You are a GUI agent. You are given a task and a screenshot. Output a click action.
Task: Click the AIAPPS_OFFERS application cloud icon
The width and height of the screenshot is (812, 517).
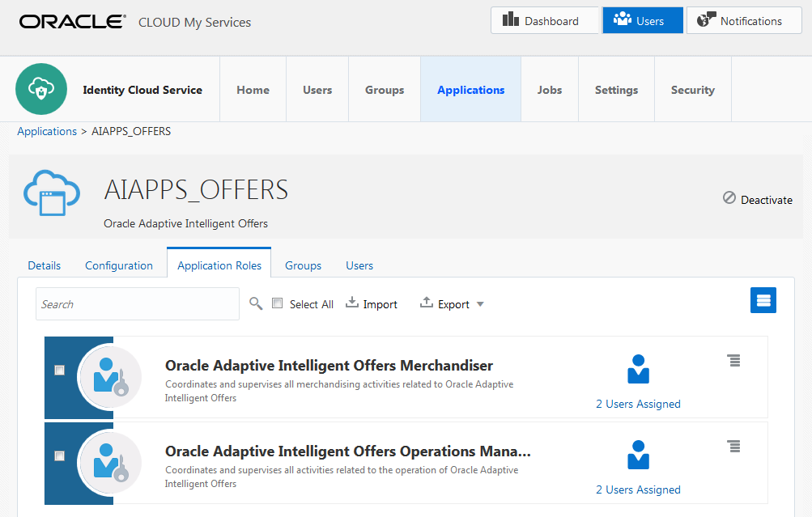[52, 192]
